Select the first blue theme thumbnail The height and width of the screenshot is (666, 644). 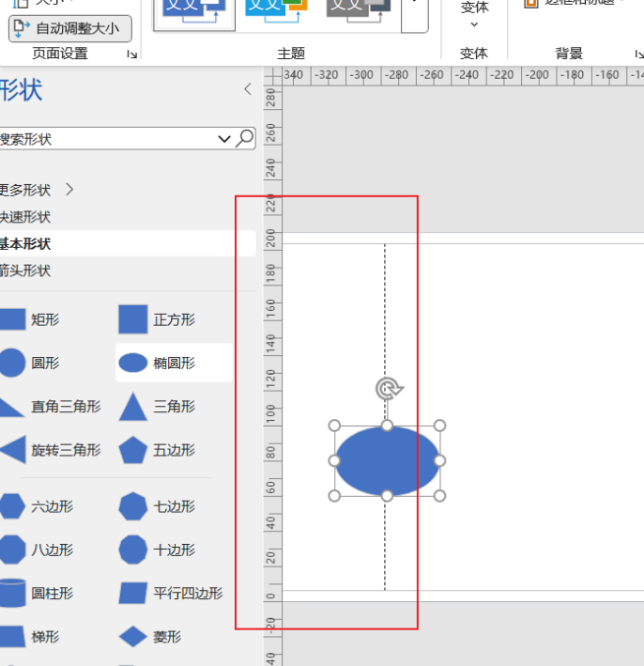tap(194, 13)
